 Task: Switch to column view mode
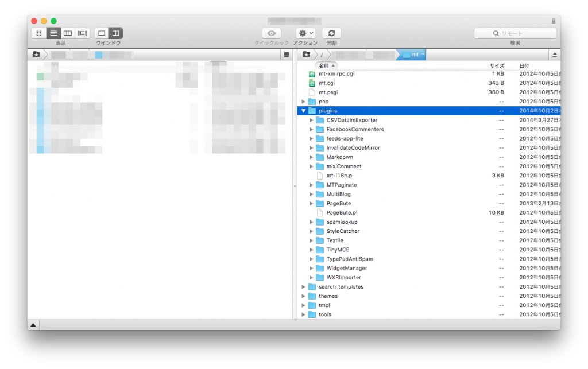pos(68,33)
